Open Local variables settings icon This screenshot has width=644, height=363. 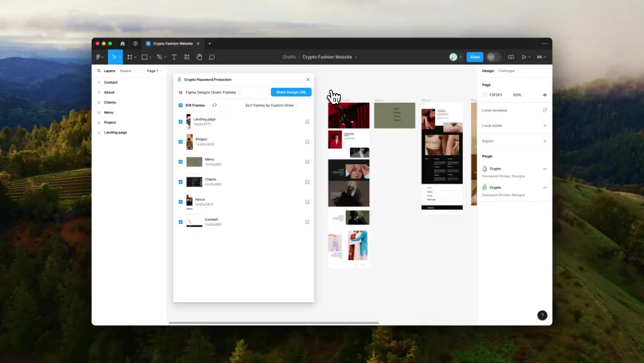click(545, 110)
